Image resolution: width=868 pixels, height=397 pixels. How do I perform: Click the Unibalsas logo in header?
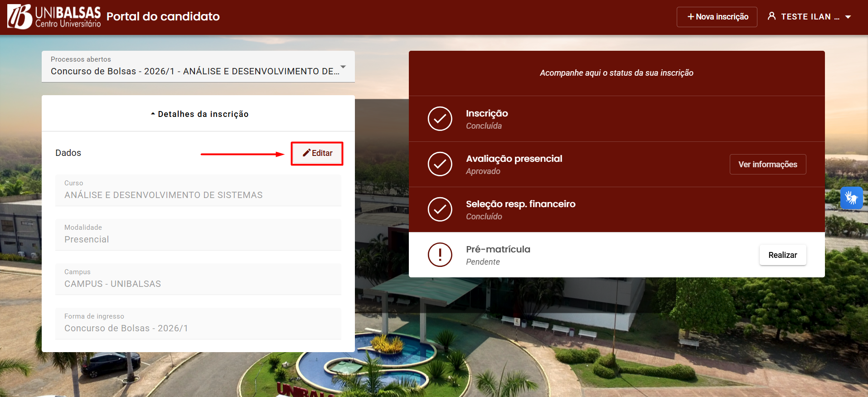tap(54, 17)
